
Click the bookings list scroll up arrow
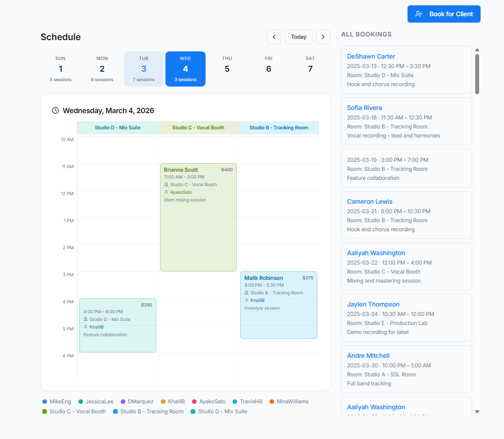477,50
